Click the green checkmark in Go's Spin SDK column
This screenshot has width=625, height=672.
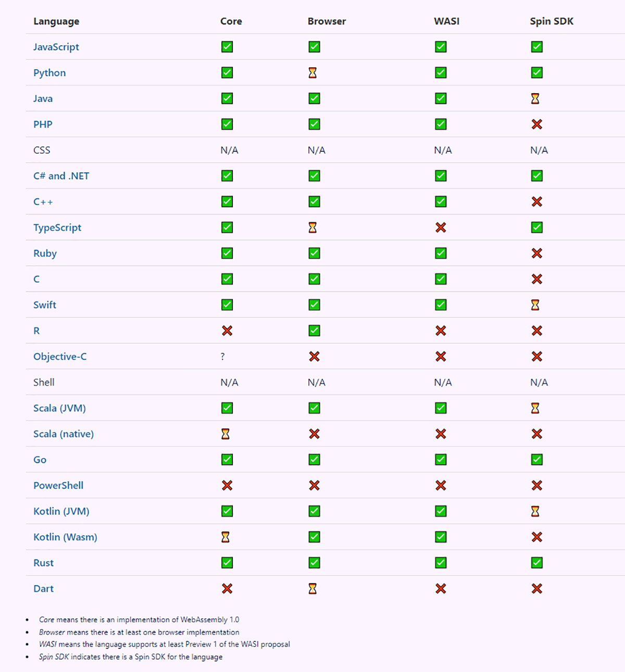[537, 460]
